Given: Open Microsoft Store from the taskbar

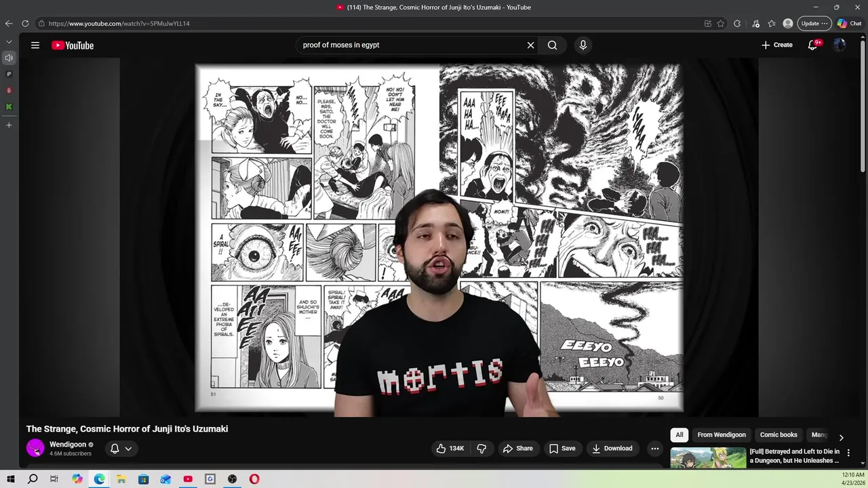Looking at the screenshot, I should (x=144, y=479).
